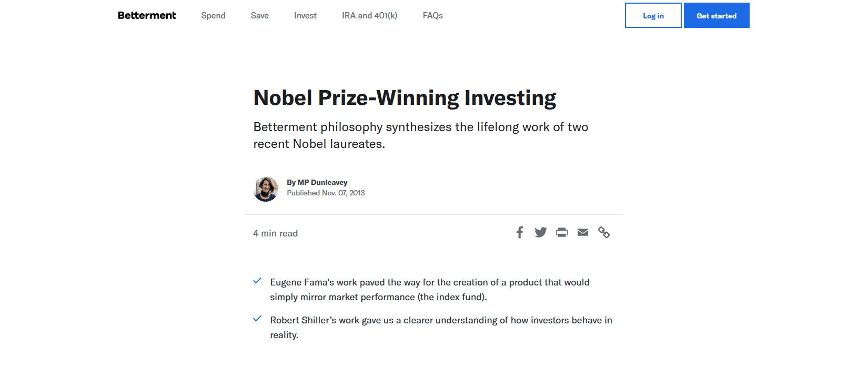Click the Get started button

click(x=716, y=15)
